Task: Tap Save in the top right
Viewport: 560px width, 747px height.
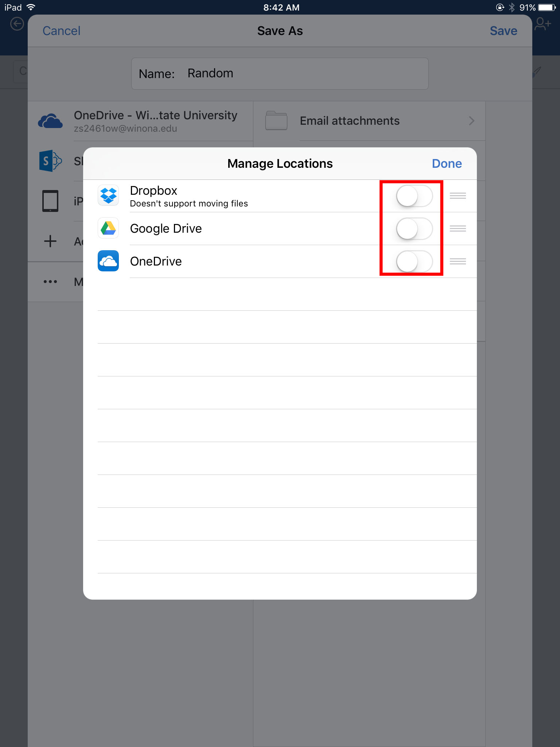Action: pos(503,31)
